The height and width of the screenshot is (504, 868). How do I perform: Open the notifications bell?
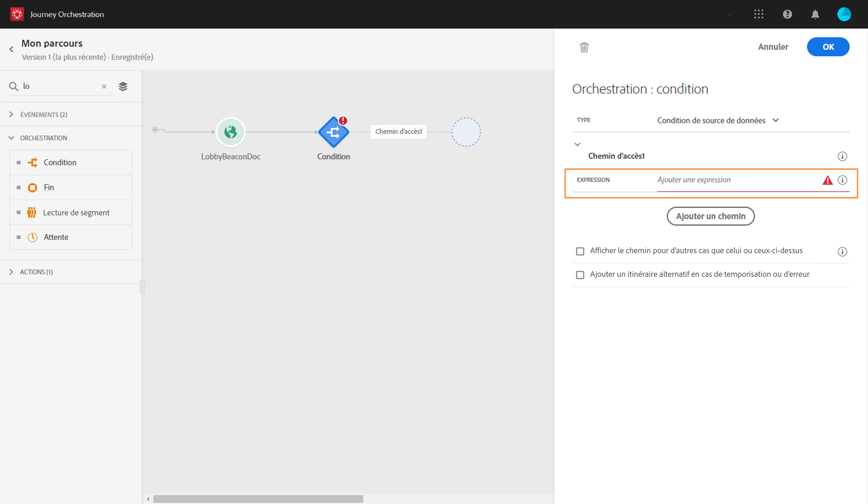pyautogui.click(x=815, y=14)
